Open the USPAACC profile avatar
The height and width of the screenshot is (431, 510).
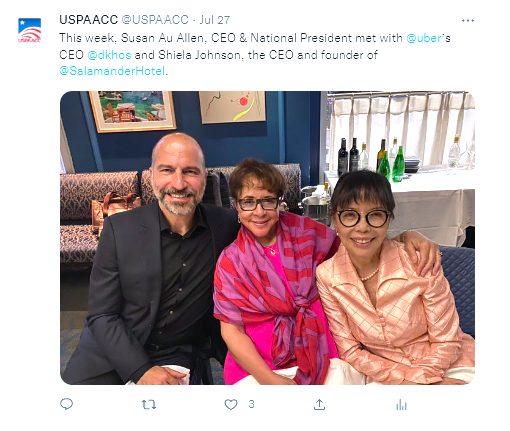tap(29, 30)
